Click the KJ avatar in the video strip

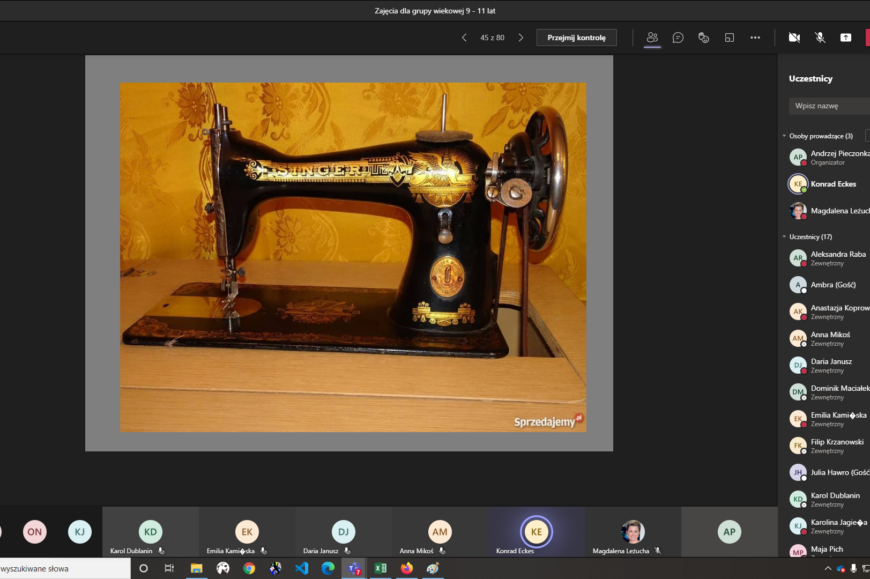click(79, 532)
